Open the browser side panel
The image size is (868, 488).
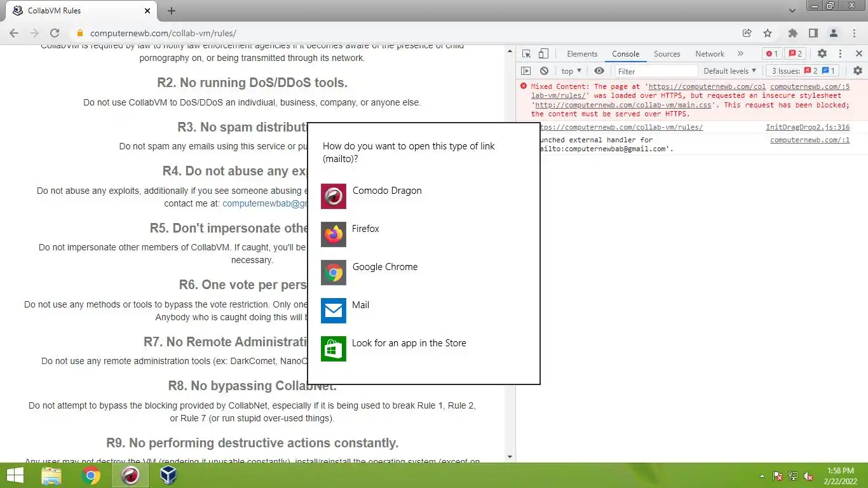coord(813,33)
